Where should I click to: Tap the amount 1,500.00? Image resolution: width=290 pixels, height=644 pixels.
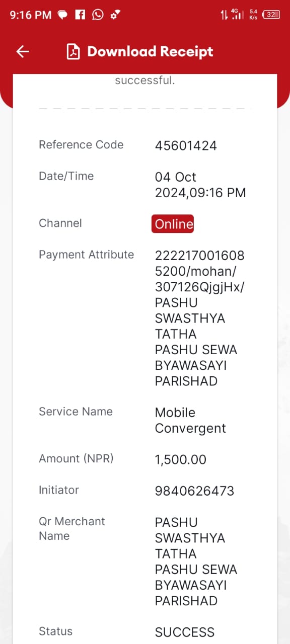click(181, 460)
